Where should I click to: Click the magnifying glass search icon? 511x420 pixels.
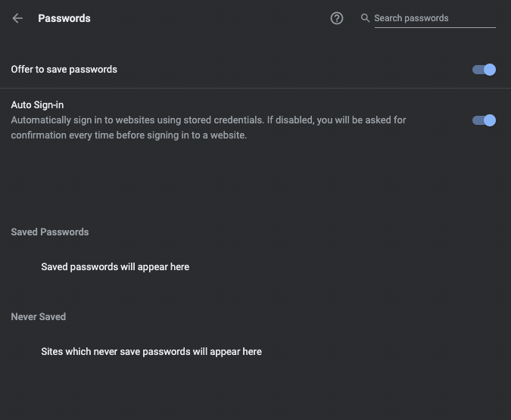[x=365, y=18]
